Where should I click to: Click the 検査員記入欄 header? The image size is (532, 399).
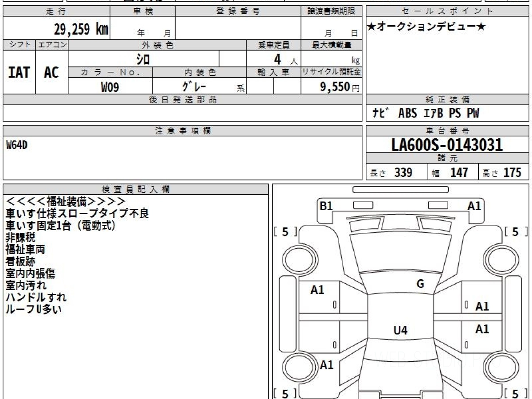pyautogui.click(x=136, y=189)
